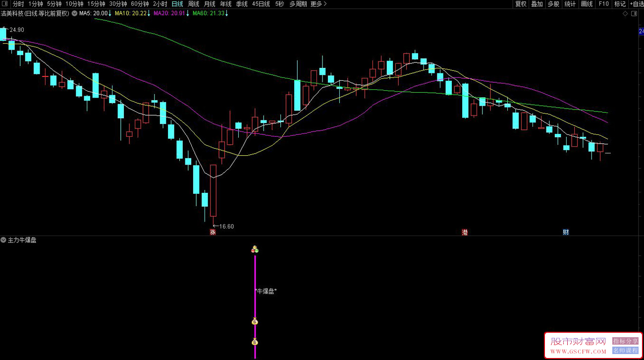Open F10 company information
This screenshot has height=360, width=644.
(x=603, y=4)
